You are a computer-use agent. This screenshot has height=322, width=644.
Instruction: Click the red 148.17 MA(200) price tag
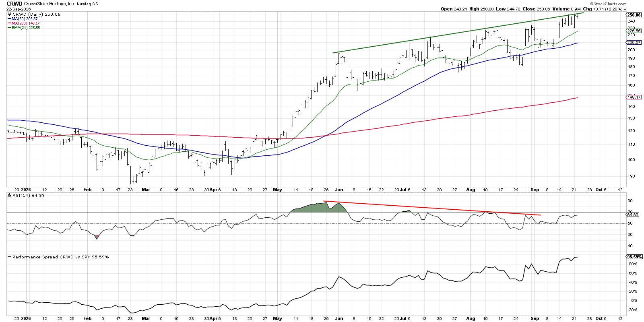pyautogui.click(x=634, y=97)
